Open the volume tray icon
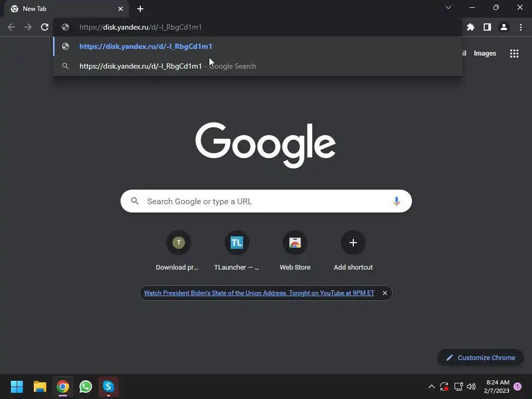 tap(471, 387)
